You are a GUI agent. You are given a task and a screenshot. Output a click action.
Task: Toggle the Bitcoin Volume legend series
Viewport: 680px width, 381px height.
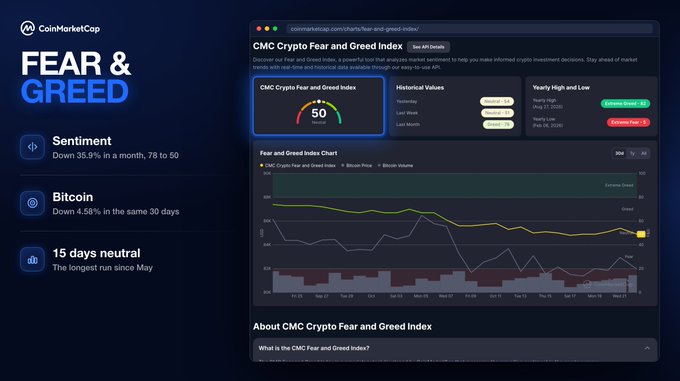(395, 166)
